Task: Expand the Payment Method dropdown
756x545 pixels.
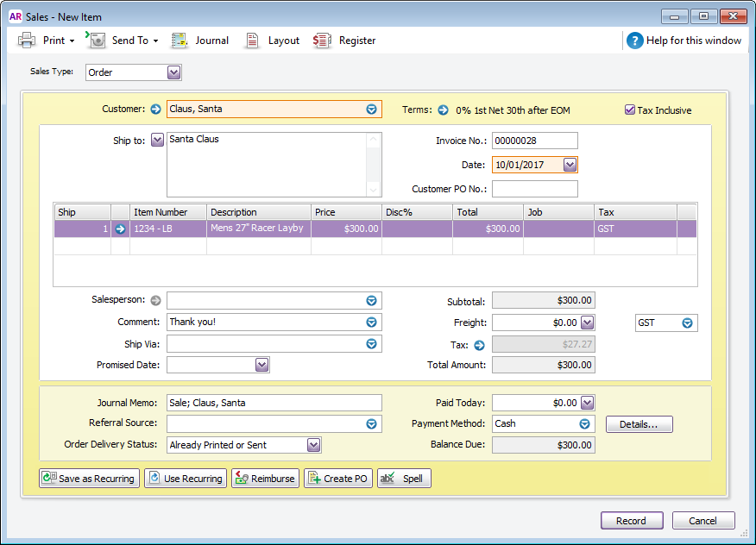Action: 585,424
